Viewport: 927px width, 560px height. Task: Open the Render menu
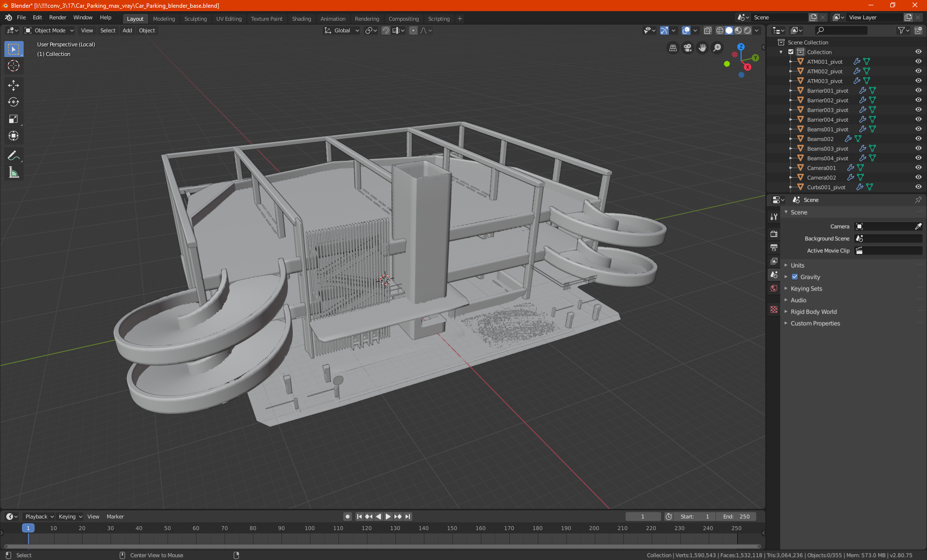tap(58, 17)
